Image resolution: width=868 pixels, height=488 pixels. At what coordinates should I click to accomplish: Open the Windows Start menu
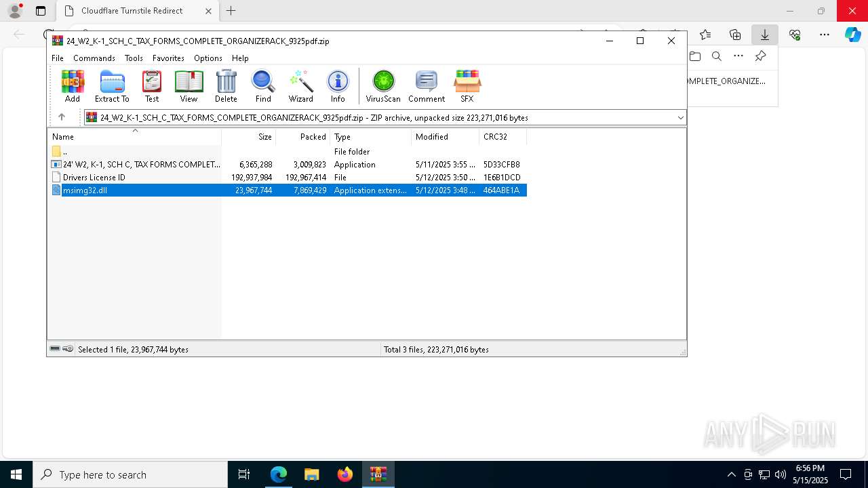pos(16,474)
